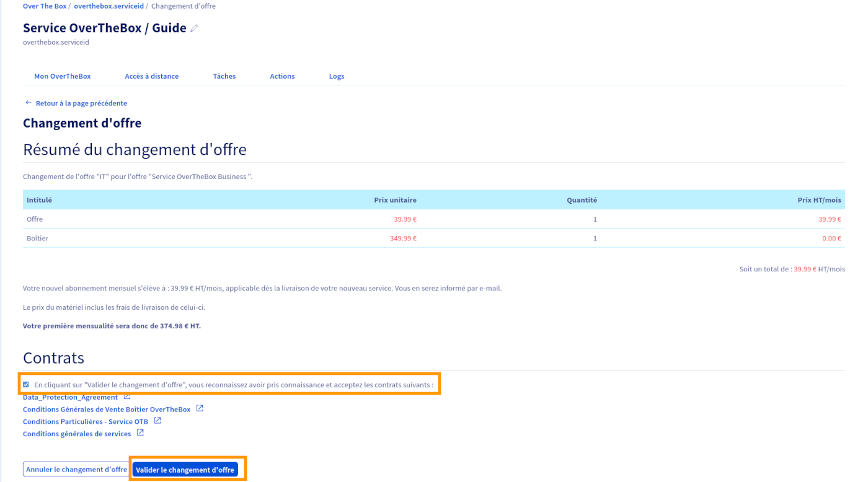Open Conditions Générales de Vente Boîtier OverTheBox text link
Image resolution: width=868 pixels, height=482 pixels.
pos(107,410)
